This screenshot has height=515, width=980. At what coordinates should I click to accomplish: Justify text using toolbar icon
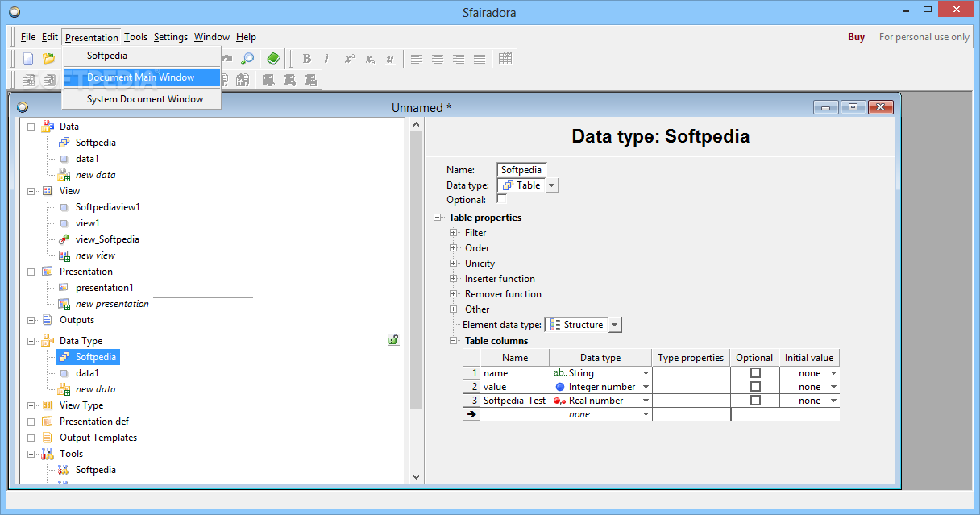pos(480,59)
